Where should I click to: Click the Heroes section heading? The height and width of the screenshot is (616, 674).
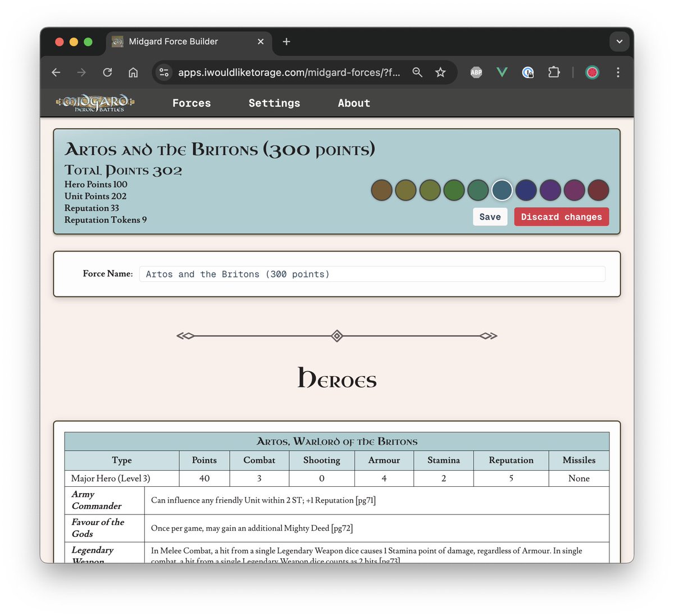point(337,378)
